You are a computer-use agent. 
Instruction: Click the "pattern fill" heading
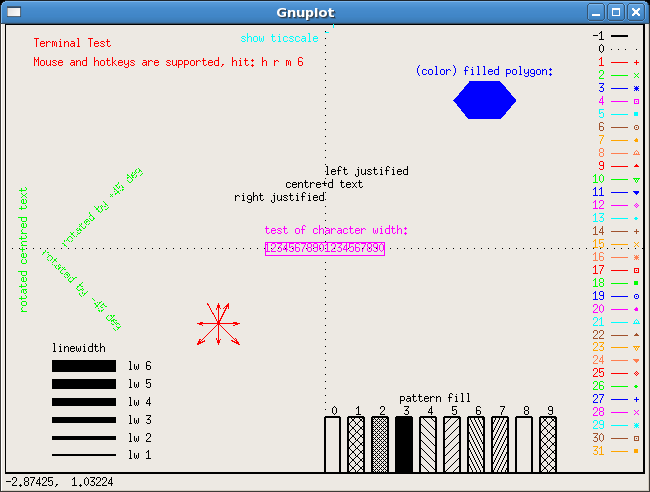click(x=435, y=398)
